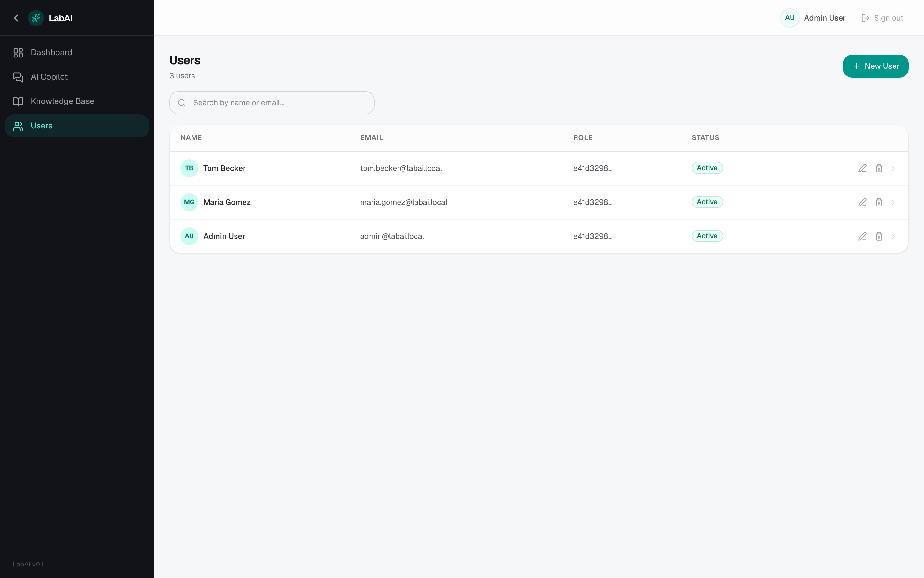The height and width of the screenshot is (578, 924).
Task: Expand Admin User row via chevron
Action: (893, 236)
